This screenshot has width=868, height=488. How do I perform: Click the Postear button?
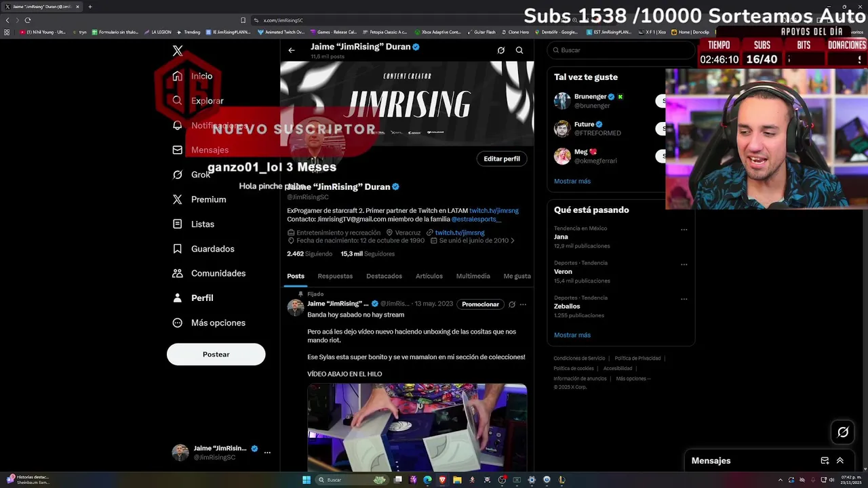click(x=216, y=354)
